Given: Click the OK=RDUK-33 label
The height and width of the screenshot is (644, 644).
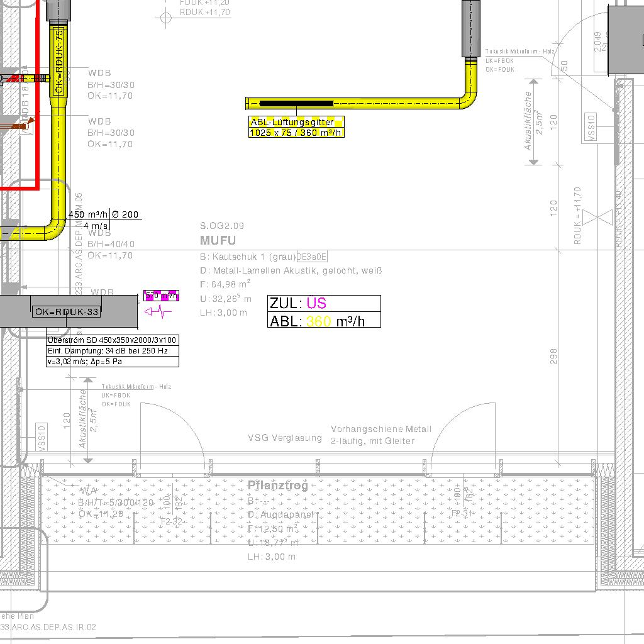Looking at the screenshot, I should pyautogui.click(x=67, y=312).
